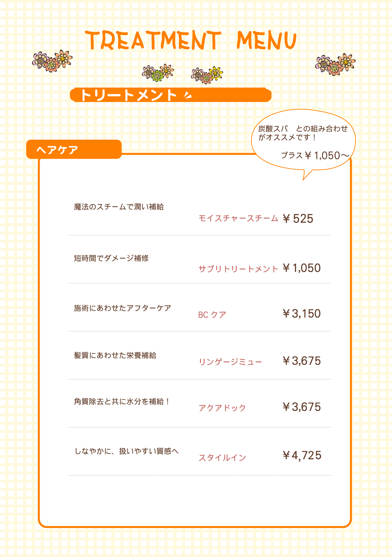Click スタイルイン treatment name
This screenshot has width=392, height=557.
click(x=222, y=458)
